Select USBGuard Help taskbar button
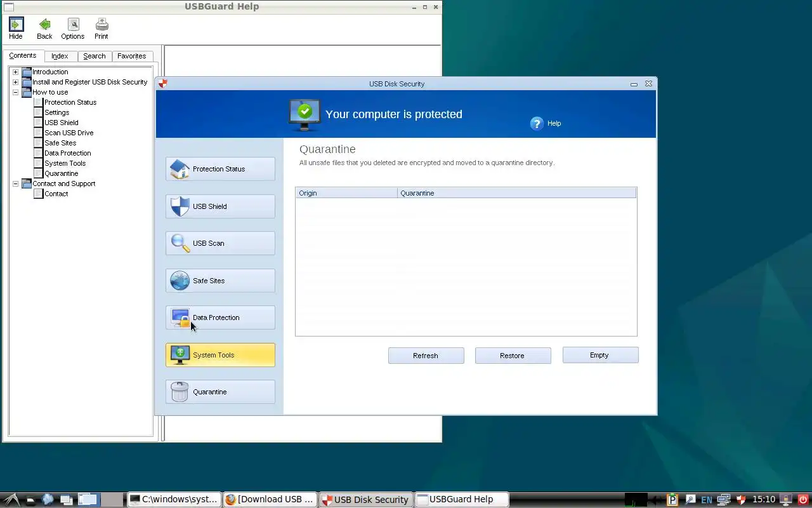Screen dimensions: 812x508 pos(462,500)
